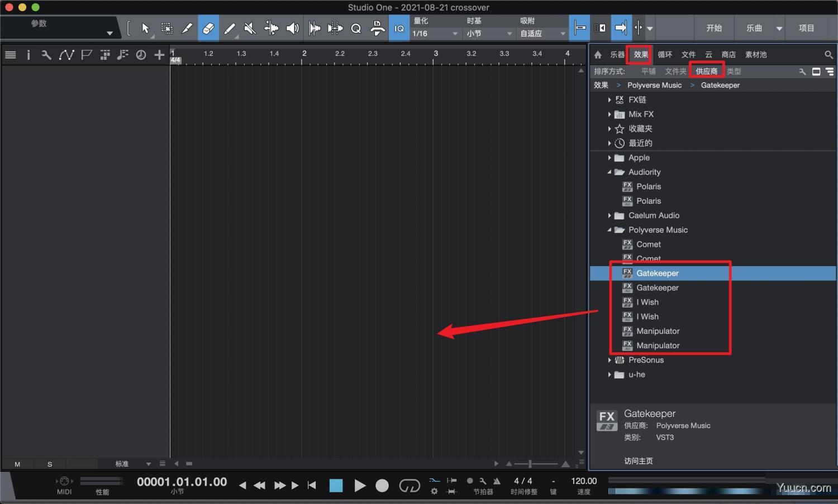Toggle Autoscroll arrow button
The width and height of the screenshot is (838, 504).
click(621, 28)
